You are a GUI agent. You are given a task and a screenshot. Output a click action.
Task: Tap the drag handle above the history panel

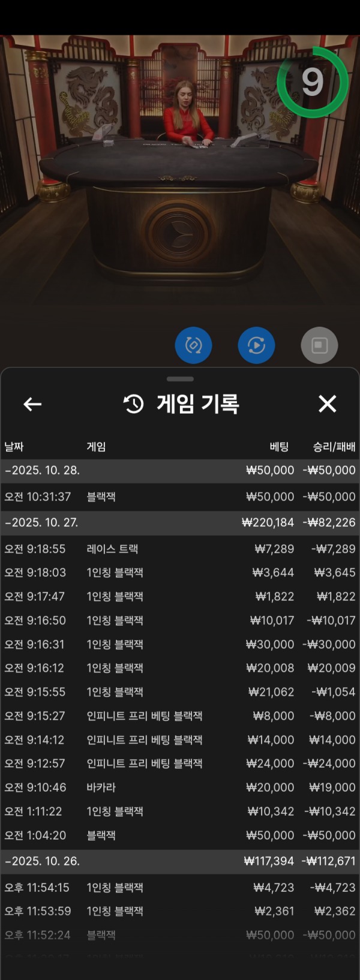180,379
